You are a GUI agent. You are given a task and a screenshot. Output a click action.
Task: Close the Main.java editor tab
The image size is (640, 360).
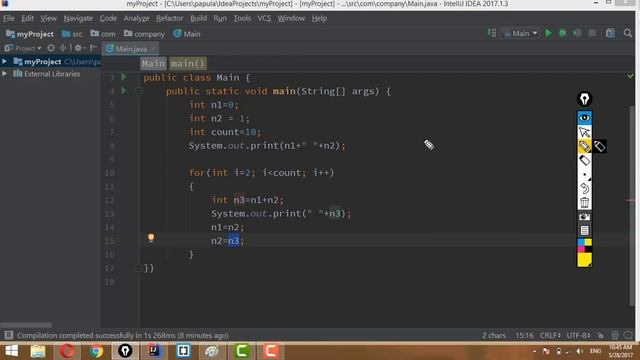tap(153, 49)
